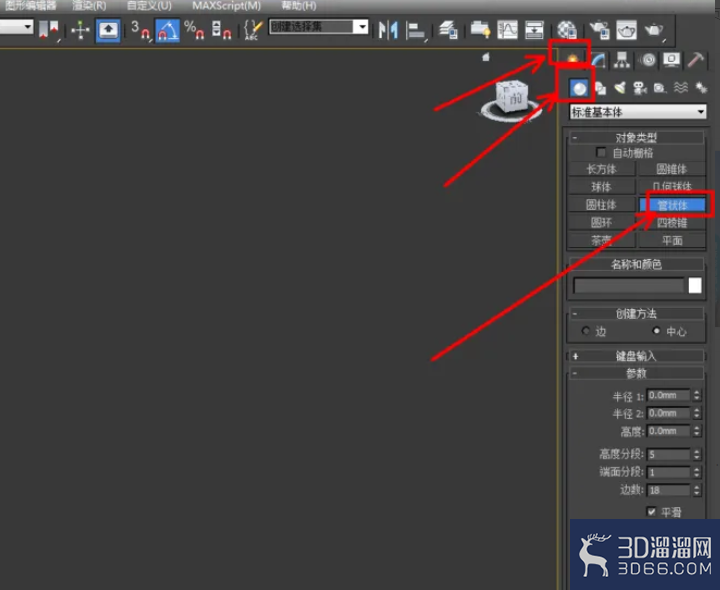Click the ViewCube home icon

click(486, 57)
